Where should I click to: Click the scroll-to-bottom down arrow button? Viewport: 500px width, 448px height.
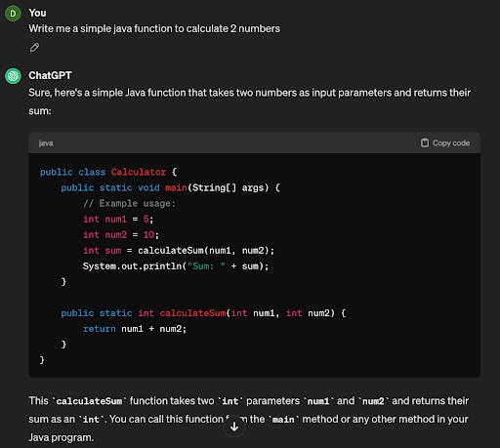coord(234,427)
